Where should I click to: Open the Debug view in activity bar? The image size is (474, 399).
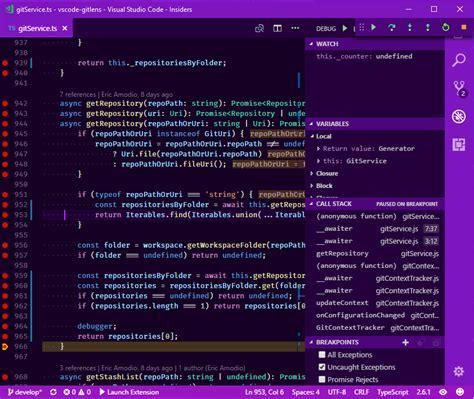459,117
